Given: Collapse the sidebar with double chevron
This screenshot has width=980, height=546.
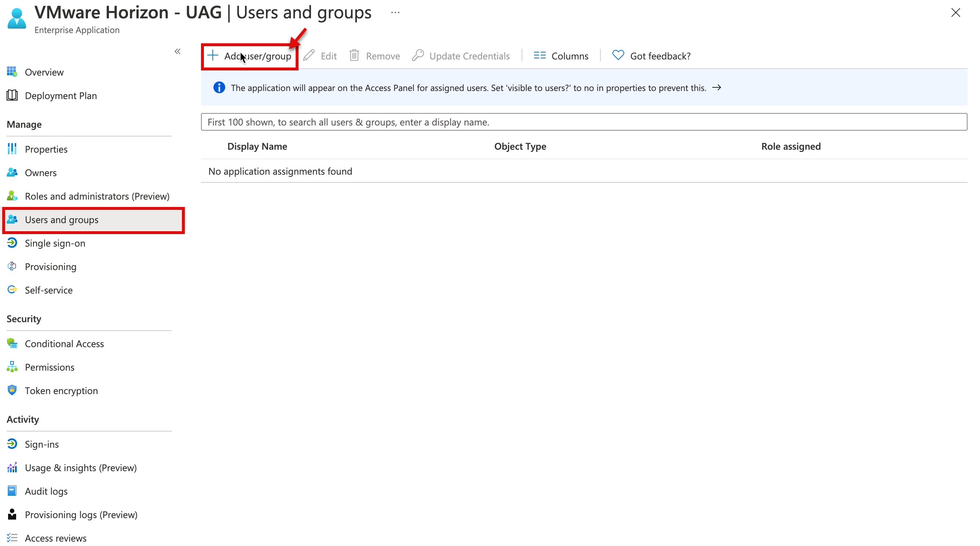Looking at the screenshot, I should 177,51.
